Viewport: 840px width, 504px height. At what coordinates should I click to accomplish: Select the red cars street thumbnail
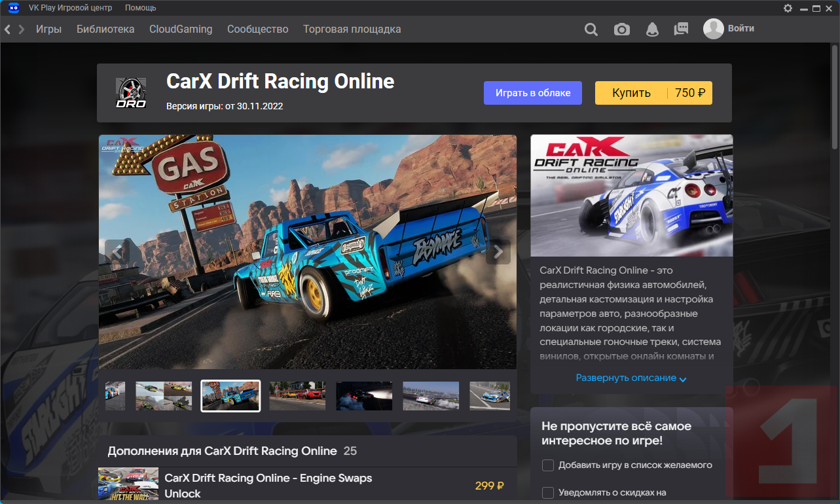click(x=297, y=396)
